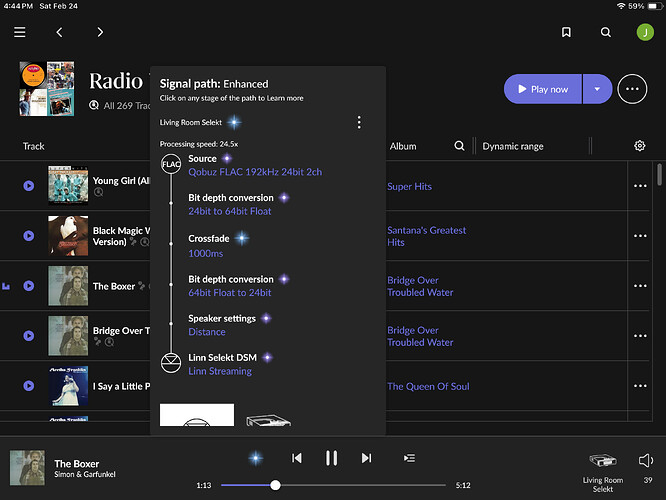The width and height of the screenshot is (666, 500).
Task: Click the signal path star in the playback bar
Action: (x=255, y=458)
